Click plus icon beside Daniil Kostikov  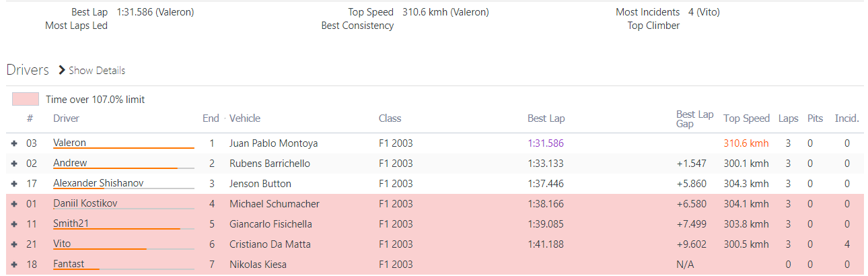[x=14, y=204]
